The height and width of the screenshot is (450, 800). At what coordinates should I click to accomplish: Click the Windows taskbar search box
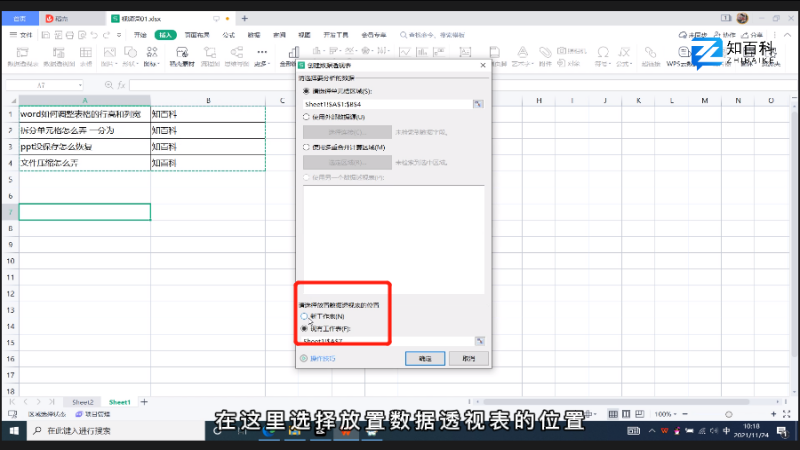(x=110, y=431)
